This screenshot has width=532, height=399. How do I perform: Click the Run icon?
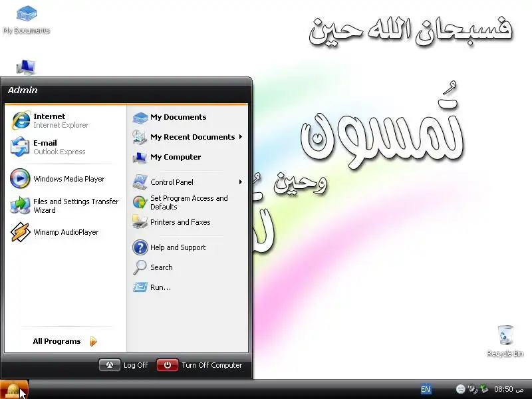point(140,287)
